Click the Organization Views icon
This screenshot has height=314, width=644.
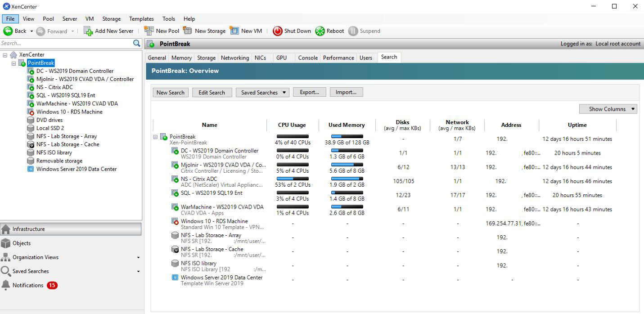[x=6, y=257]
